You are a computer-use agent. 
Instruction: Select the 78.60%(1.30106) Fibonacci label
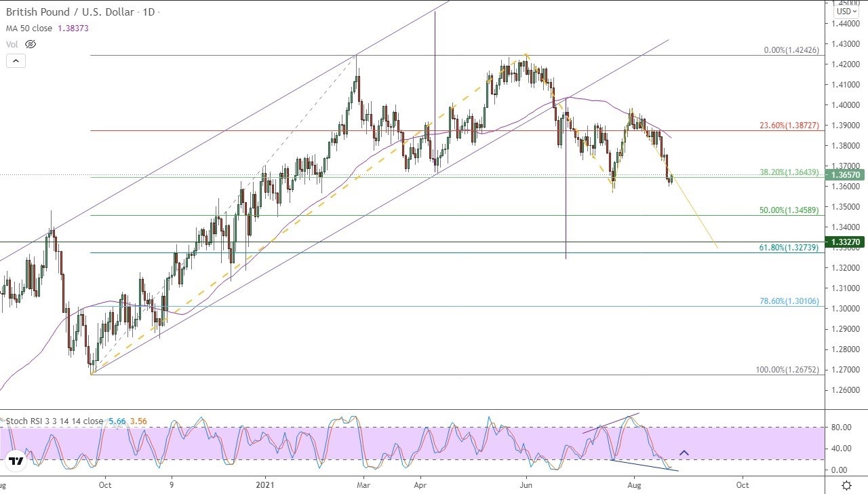(x=789, y=301)
